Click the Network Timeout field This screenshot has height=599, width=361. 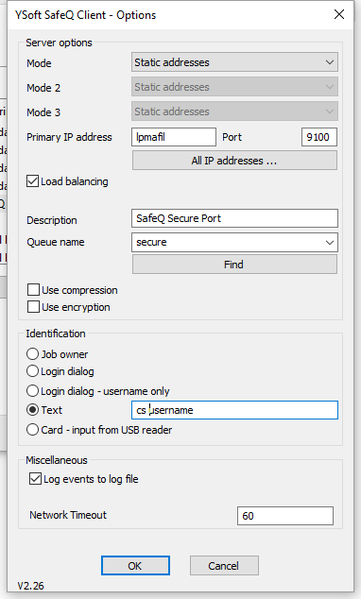tap(285, 516)
